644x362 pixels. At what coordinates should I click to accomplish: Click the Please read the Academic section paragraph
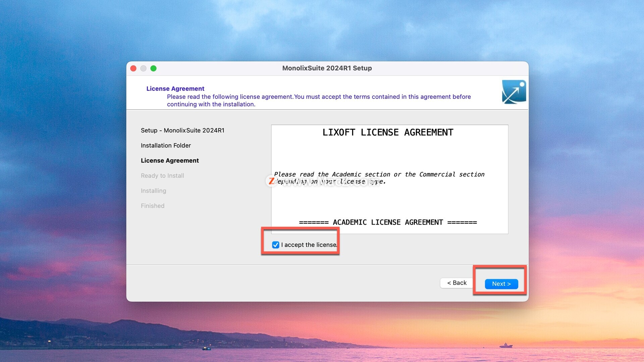(379, 174)
